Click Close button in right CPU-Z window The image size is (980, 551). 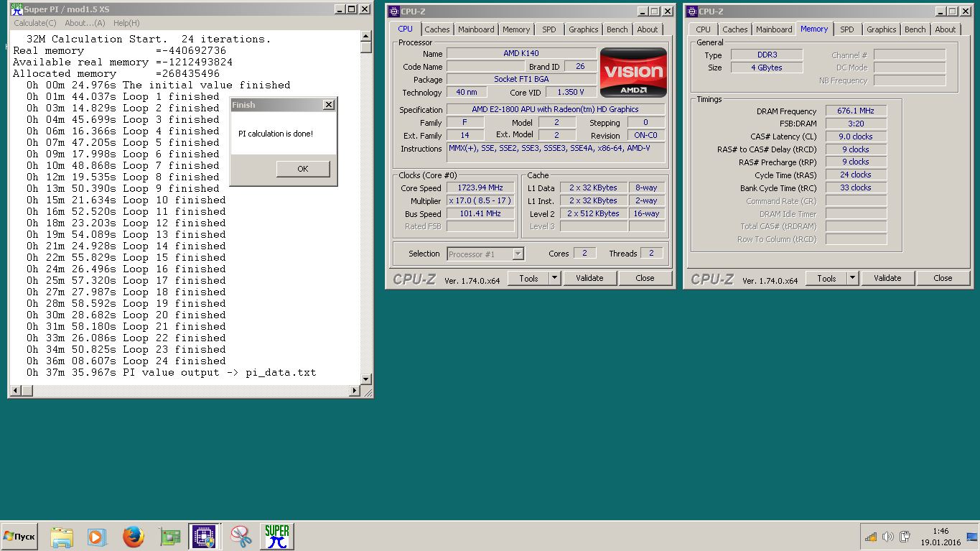(943, 278)
